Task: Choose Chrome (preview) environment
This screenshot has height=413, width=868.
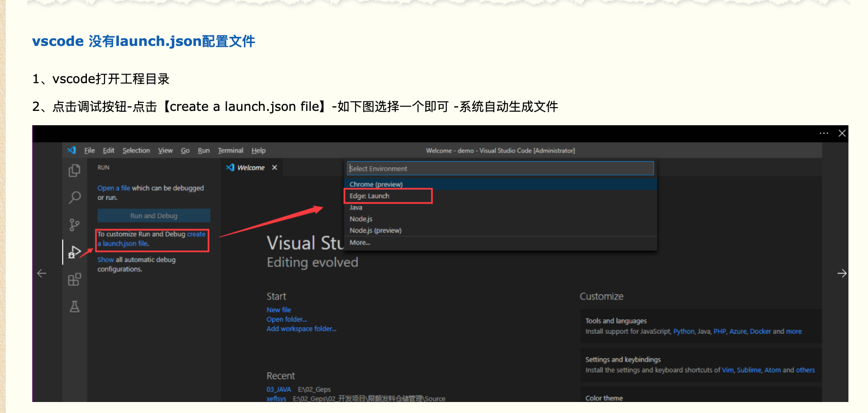Action: click(x=500, y=184)
